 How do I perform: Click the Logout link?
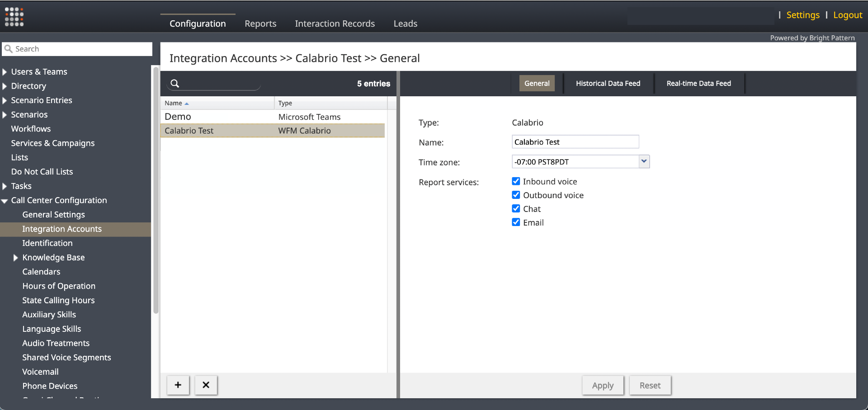pyautogui.click(x=848, y=15)
